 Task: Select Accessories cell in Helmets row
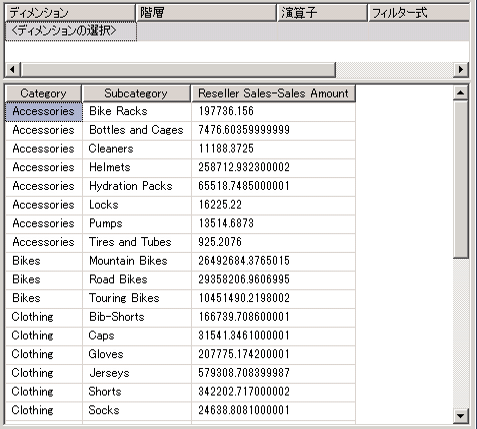click(44, 168)
